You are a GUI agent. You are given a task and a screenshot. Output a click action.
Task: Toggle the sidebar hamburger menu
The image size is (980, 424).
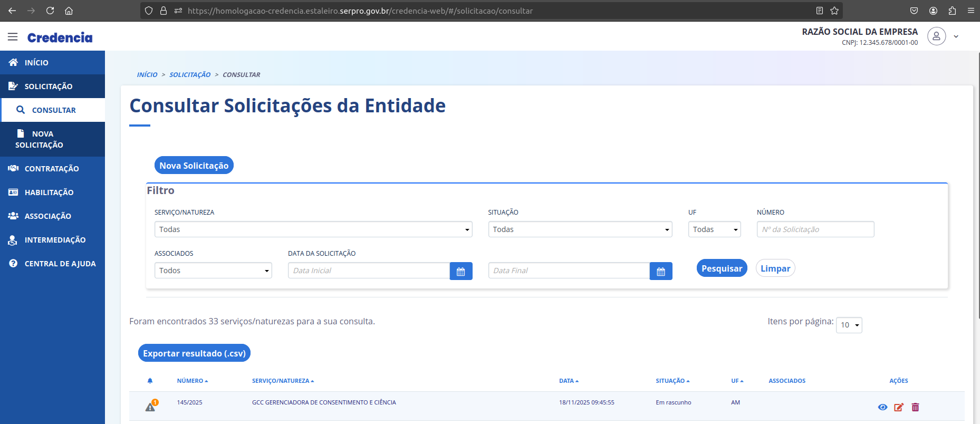[x=13, y=37]
